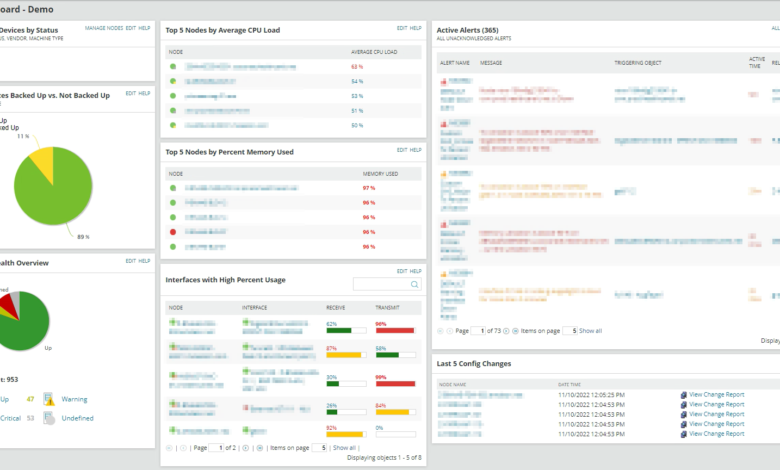Click the ALERT NAME column header

point(455,63)
